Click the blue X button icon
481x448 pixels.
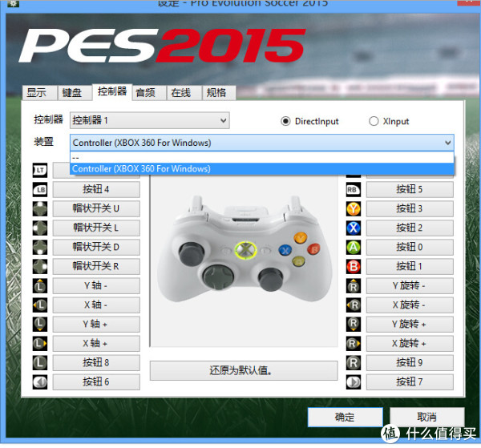[354, 228]
